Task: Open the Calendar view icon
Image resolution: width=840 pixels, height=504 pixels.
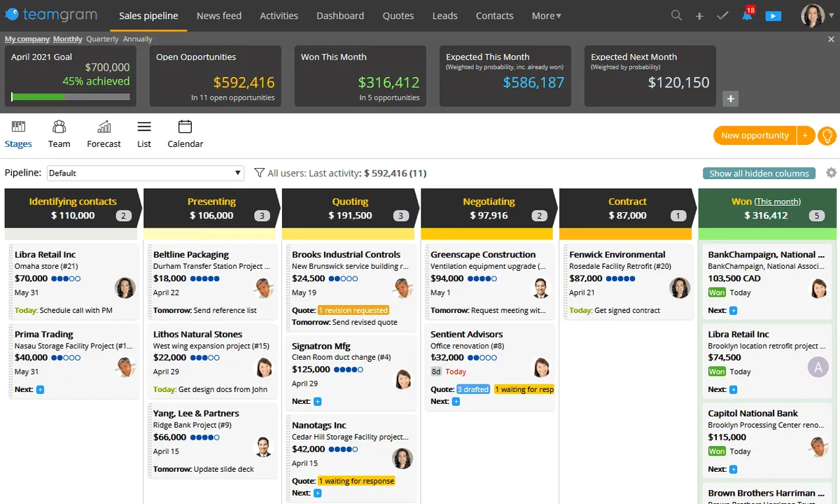Action: 185,134
